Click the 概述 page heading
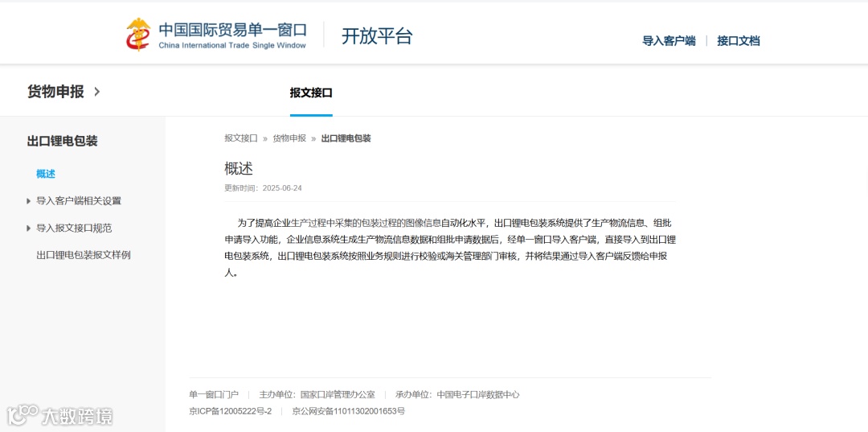 point(239,168)
